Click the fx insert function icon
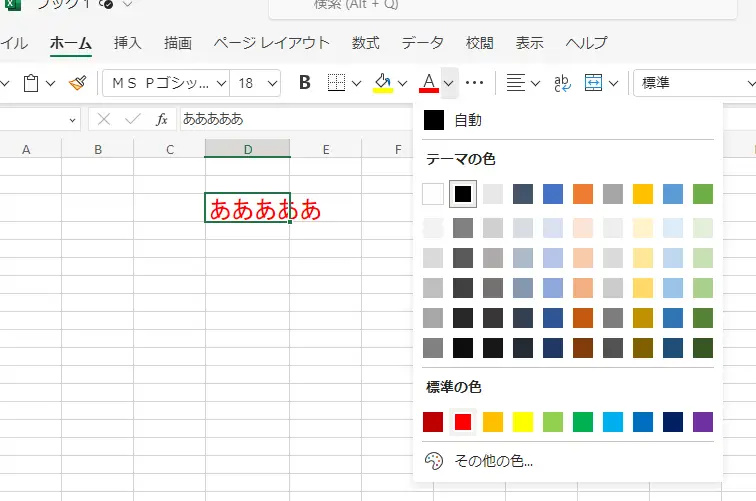This screenshot has height=501, width=756. tap(162, 119)
